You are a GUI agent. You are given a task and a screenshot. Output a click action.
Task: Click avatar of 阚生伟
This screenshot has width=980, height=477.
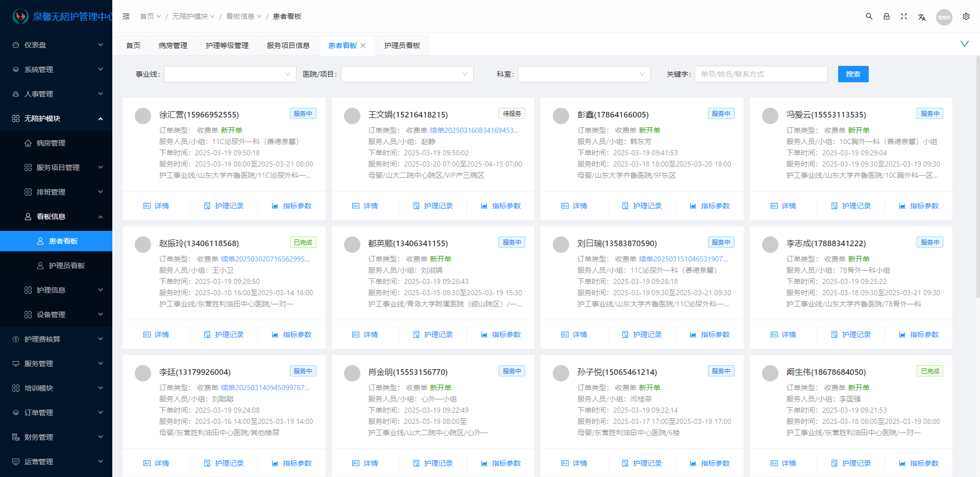click(x=770, y=373)
